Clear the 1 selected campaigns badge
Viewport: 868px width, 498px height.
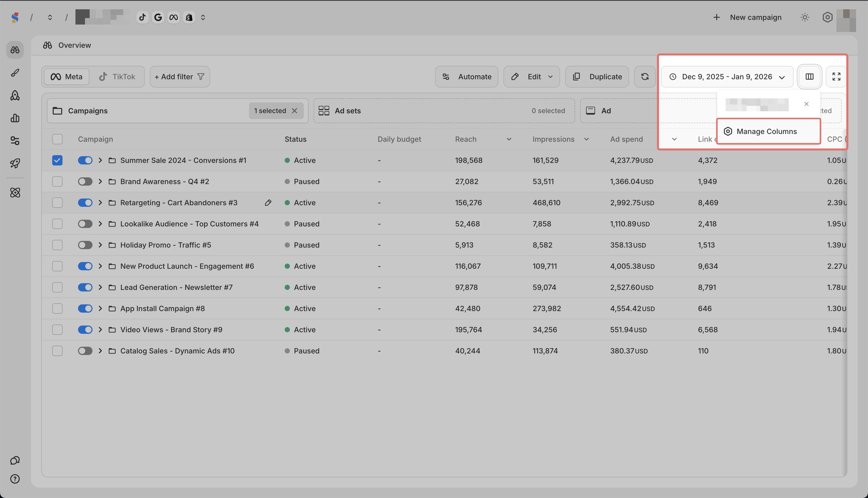[294, 111]
